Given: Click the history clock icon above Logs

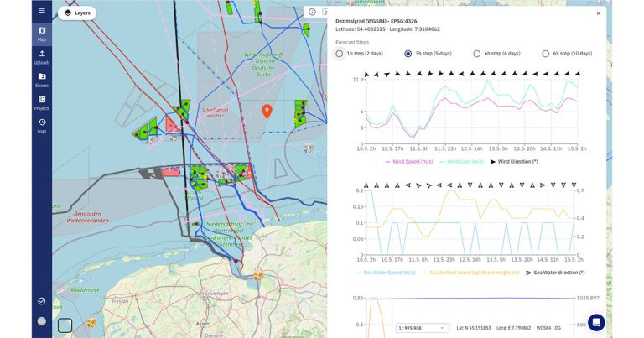Looking at the screenshot, I should (42, 122).
